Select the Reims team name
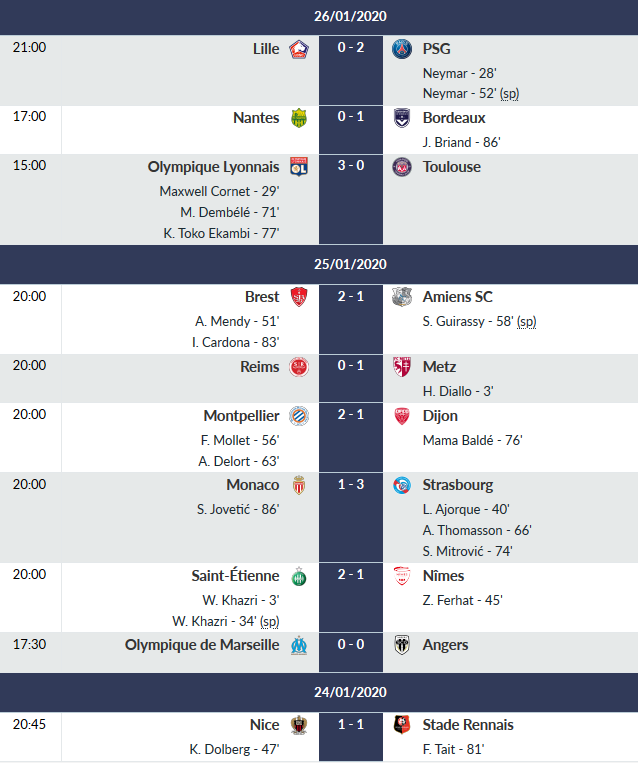 pyautogui.click(x=260, y=367)
